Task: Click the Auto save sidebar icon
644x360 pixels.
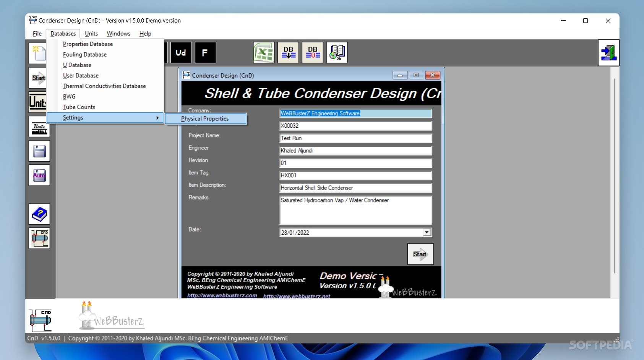Action: point(39,175)
